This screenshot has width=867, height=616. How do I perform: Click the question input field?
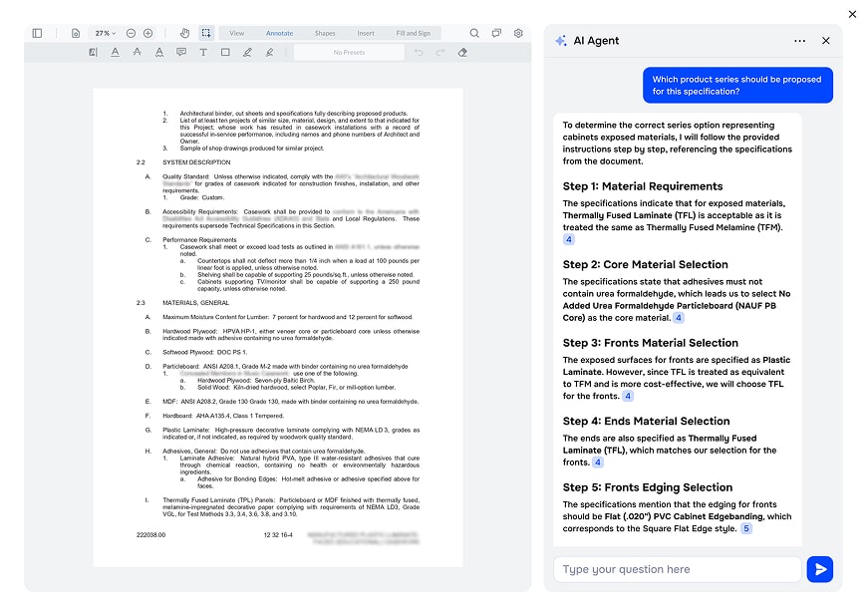[677, 569]
